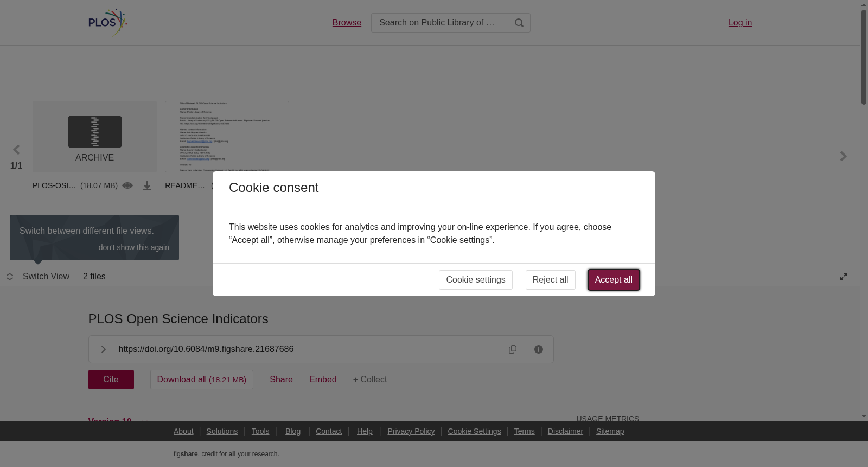Dismiss tip via don't show this again
Screen dimensions: 868x467
coord(134,247)
